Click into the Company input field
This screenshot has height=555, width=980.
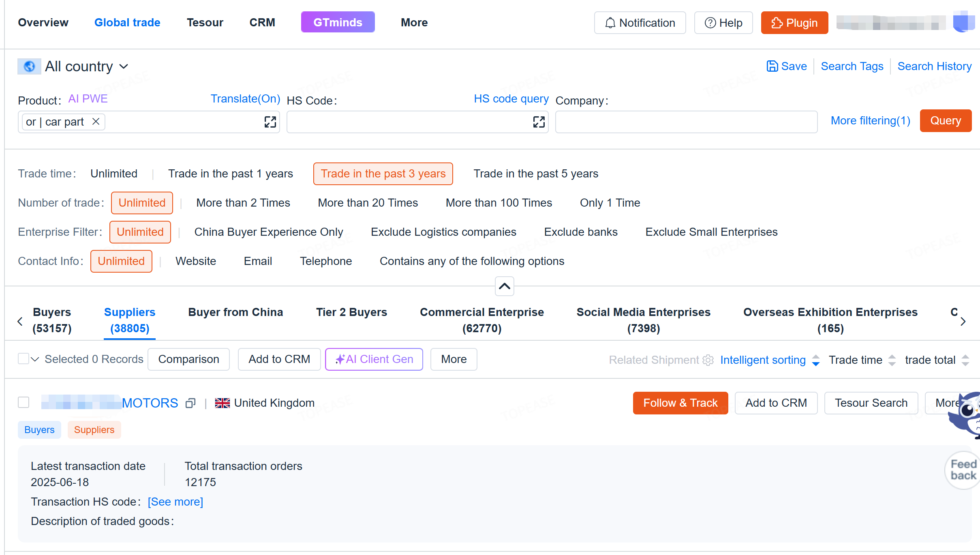[x=686, y=122]
